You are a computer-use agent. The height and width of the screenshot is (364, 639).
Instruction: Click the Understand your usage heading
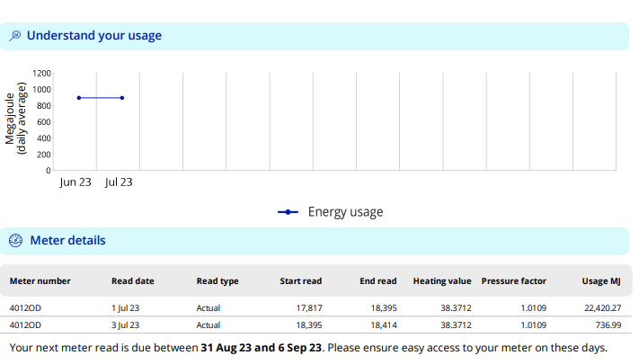point(94,36)
